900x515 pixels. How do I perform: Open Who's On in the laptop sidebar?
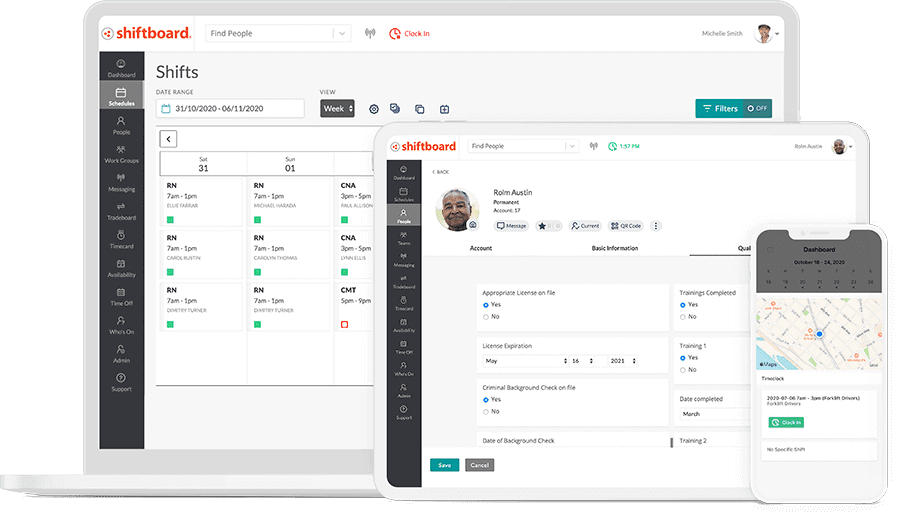point(121,325)
